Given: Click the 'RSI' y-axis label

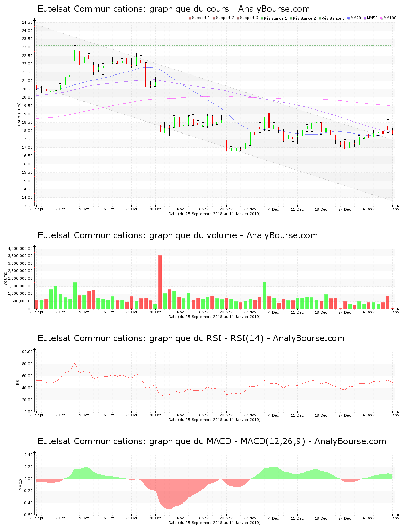Looking at the screenshot, I should (17, 381).
